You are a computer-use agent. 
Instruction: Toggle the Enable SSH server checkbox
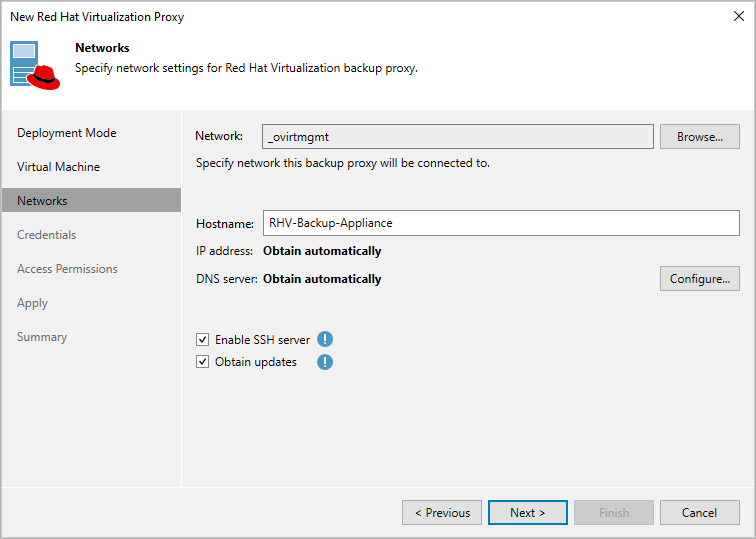click(202, 339)
